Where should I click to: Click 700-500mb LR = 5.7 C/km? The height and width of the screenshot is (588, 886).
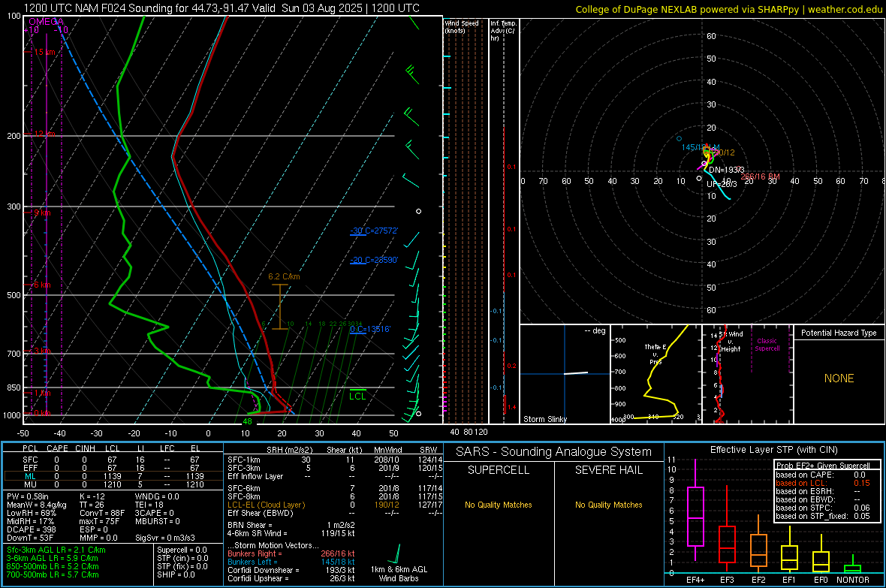click(53, 574)
